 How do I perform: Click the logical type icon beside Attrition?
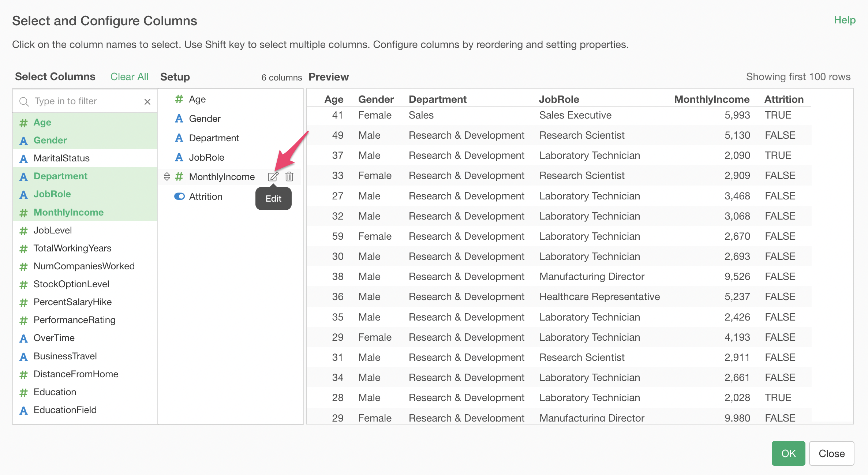tap(179, 197)
